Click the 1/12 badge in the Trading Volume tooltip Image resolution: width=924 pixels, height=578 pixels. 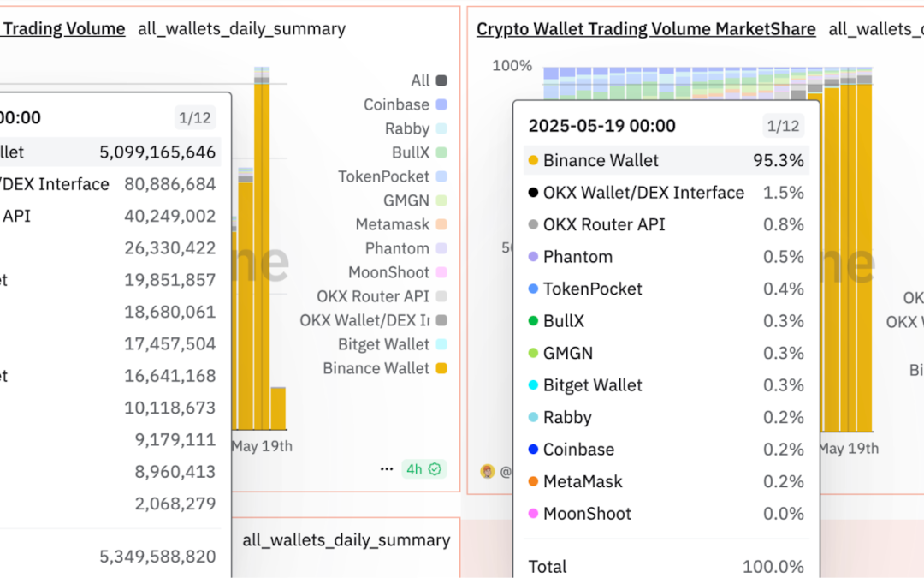point(194,117)
